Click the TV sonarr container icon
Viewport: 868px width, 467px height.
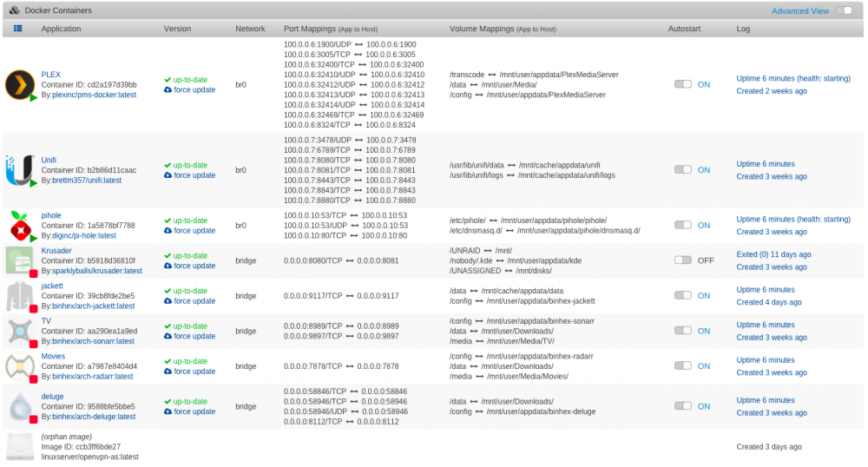(x=20, y=331)
